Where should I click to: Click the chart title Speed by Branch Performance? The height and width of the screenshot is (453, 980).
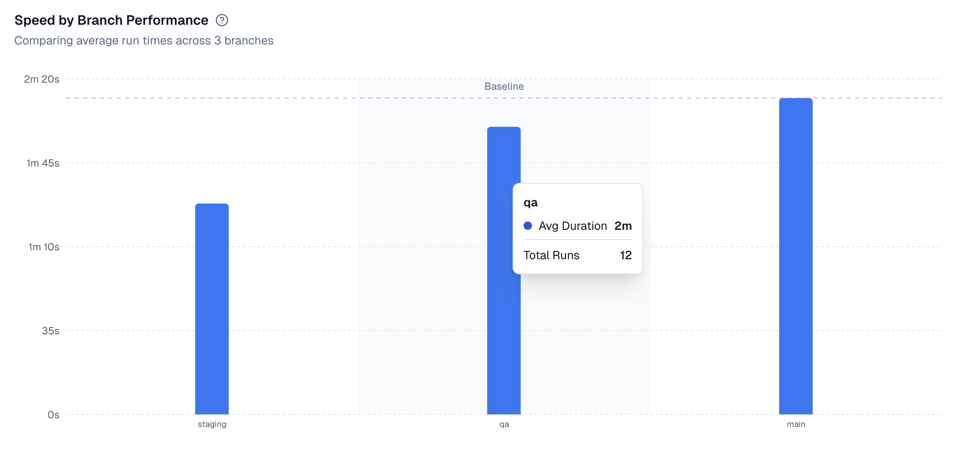[111, 20]
